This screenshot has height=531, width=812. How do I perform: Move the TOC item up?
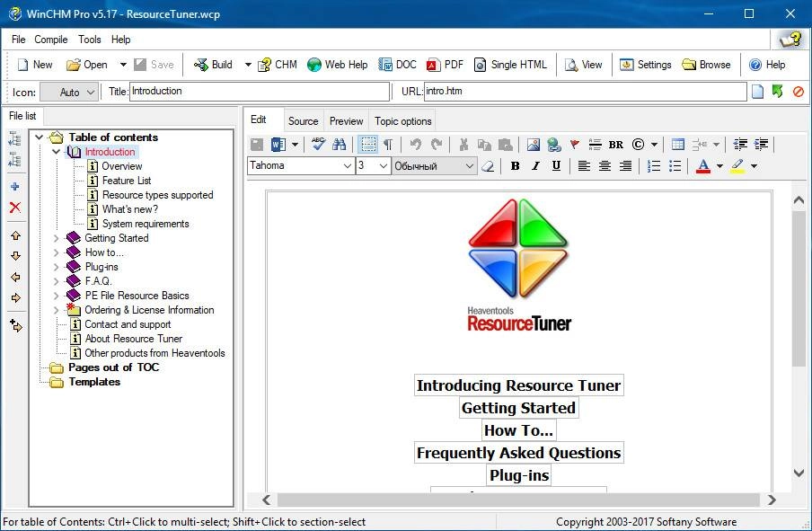click(x=15, y=235)
